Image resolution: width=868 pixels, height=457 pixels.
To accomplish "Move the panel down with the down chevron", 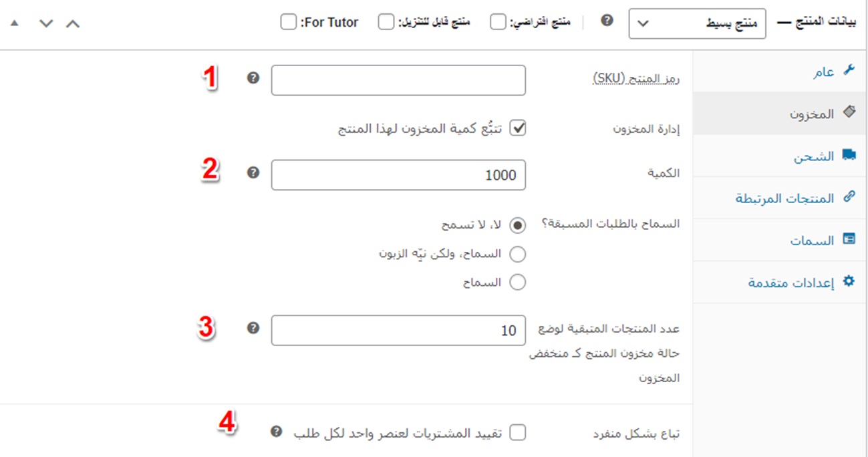I will 45,23.
